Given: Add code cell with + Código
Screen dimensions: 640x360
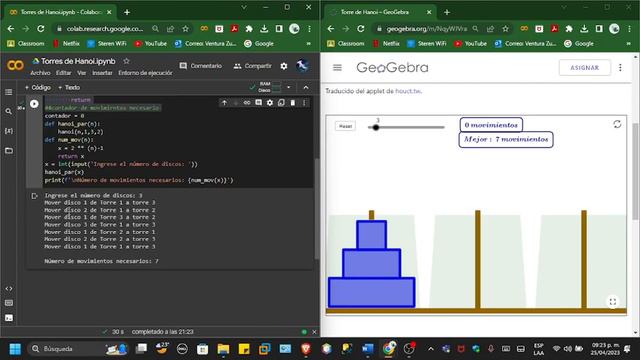Looking at the screenshot, I should tap(38, 87).
